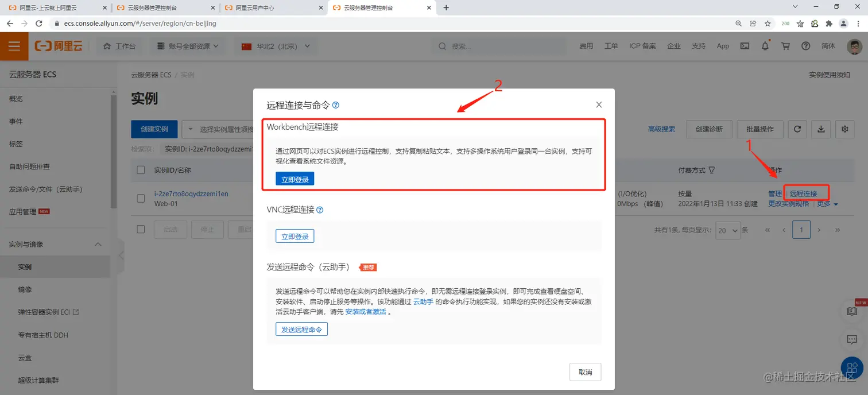Collapse the sidebar using its edge handle
The height and width of the screenshot is (395, 868).
(121, 254)
